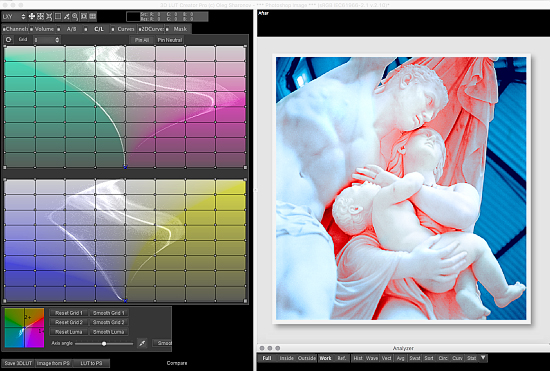Screen dimensions: 550x371
Task: Click the eyedropper next to Axis angle
Action: point(142,343)
